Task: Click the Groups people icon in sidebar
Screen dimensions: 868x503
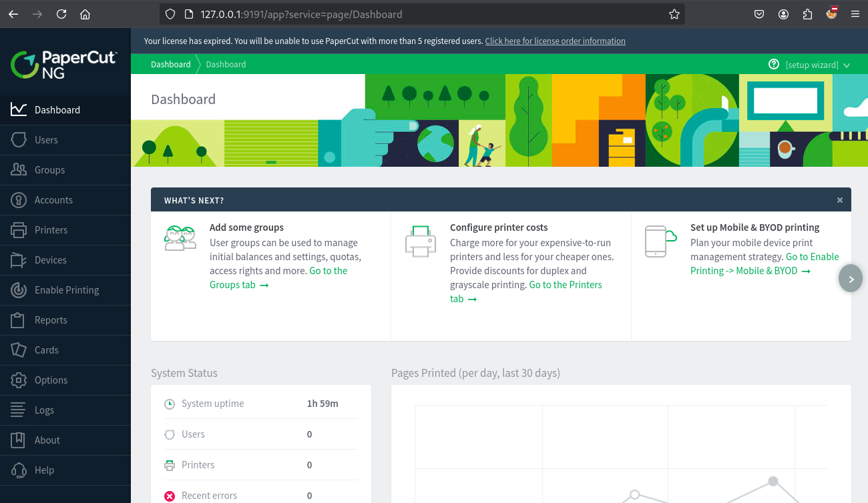Action: [19, 169]
